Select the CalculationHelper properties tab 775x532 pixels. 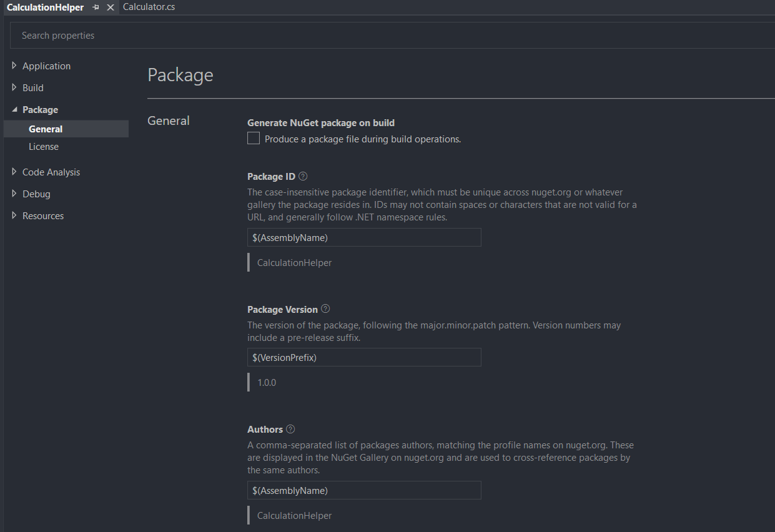tap(45, 7)
